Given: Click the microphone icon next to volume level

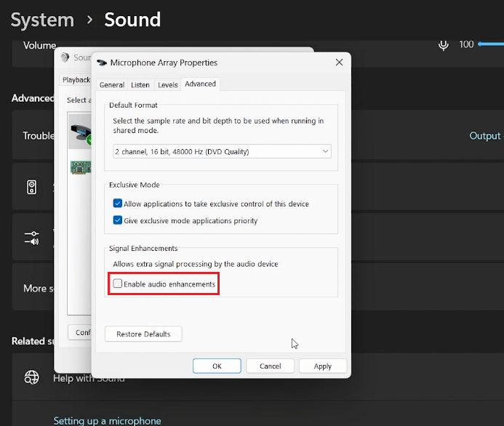Looking at the screenshot, I should [x=443, y=45].
